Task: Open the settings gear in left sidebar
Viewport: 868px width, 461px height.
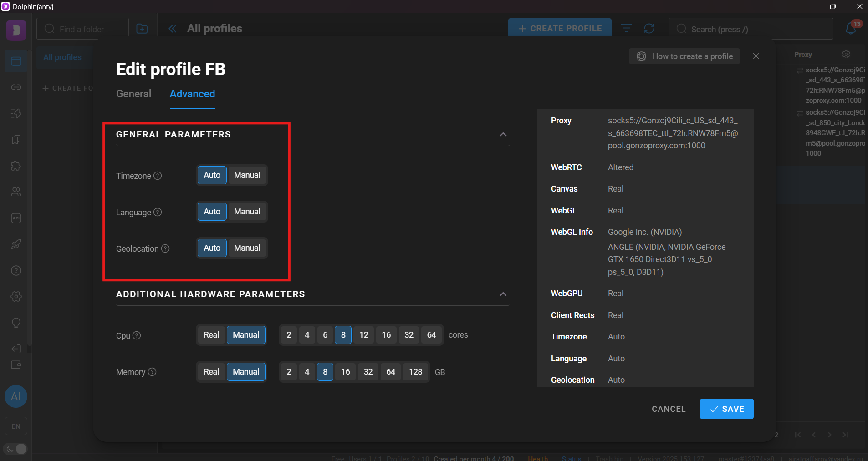Action: 16,297
